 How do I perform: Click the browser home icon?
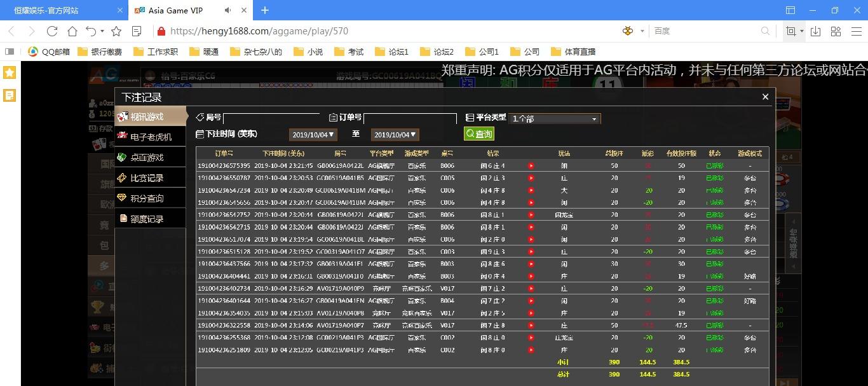pos(72,31)
